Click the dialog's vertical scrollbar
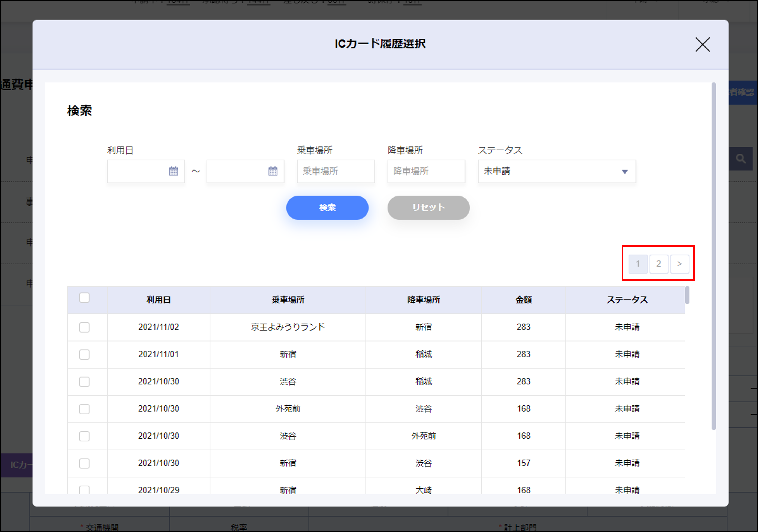758x532 pixels. pyautogui.click(x=713, y=256)
